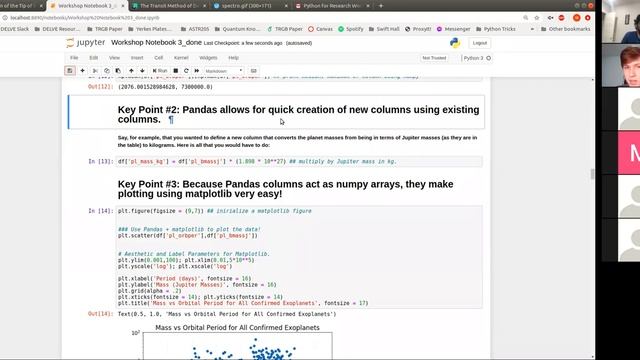This screenshot has width=640, height=360.
Task: Open the Spotify bookmark
Action: tap(351, 29)
